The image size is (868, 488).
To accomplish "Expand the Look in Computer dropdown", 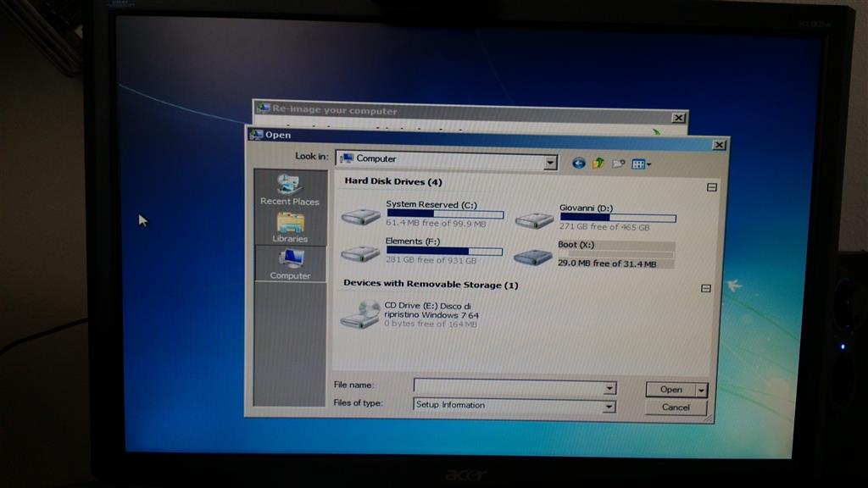I will point(549,163).
